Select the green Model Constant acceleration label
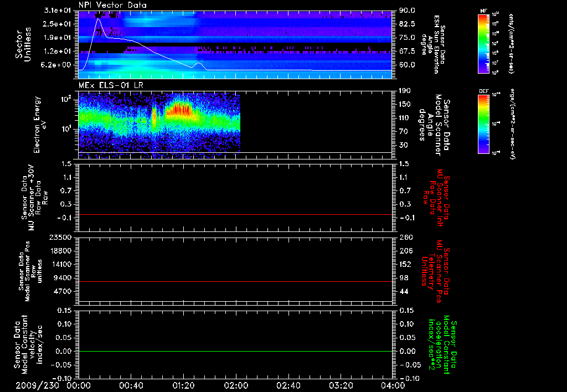Image resolution: width=567 pixels, height=392 pixels. coord(442,345)
